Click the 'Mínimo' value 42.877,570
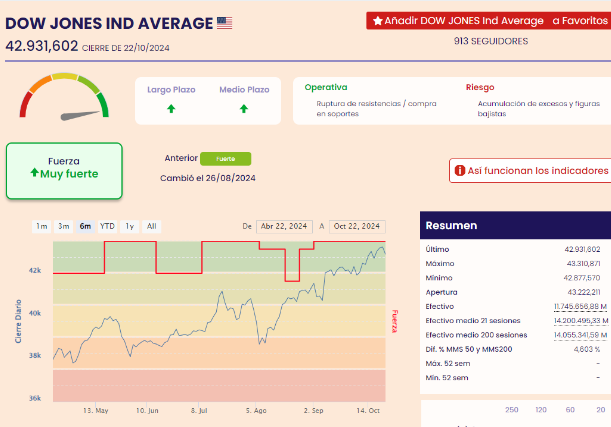The width and height of the screenshot is (611, 427). click(x=582, y=278)
